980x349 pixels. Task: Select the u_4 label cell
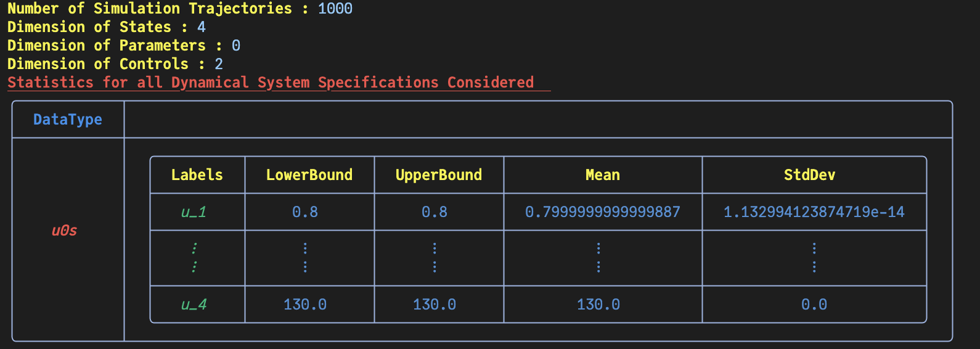194,305
